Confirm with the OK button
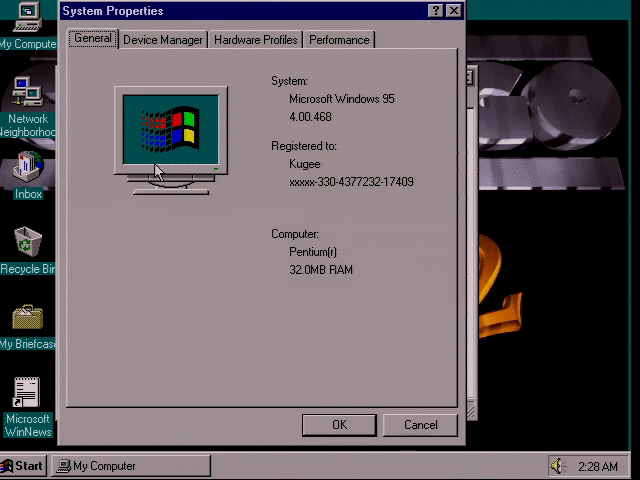 pyautogui.click(x=339, y=425)
